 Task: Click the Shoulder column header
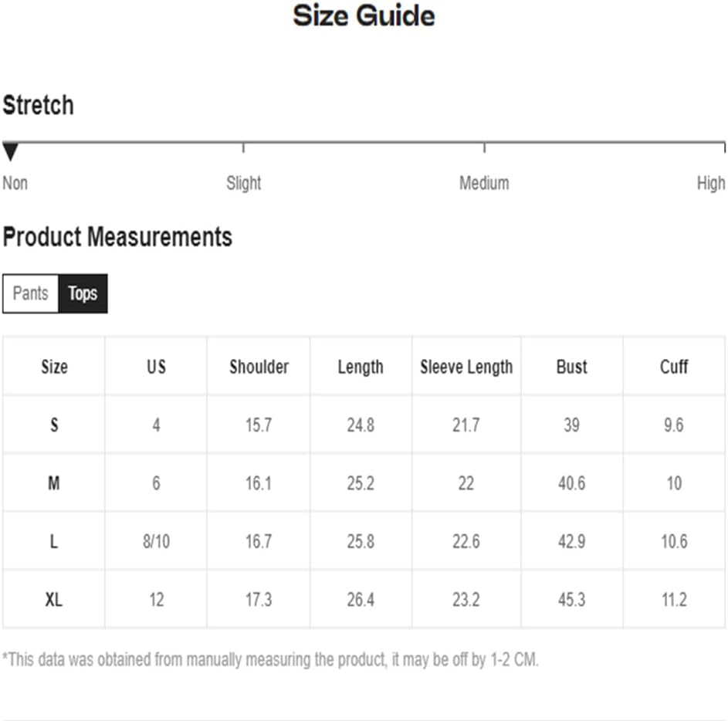pyautogui.click(x=259, y=367)
